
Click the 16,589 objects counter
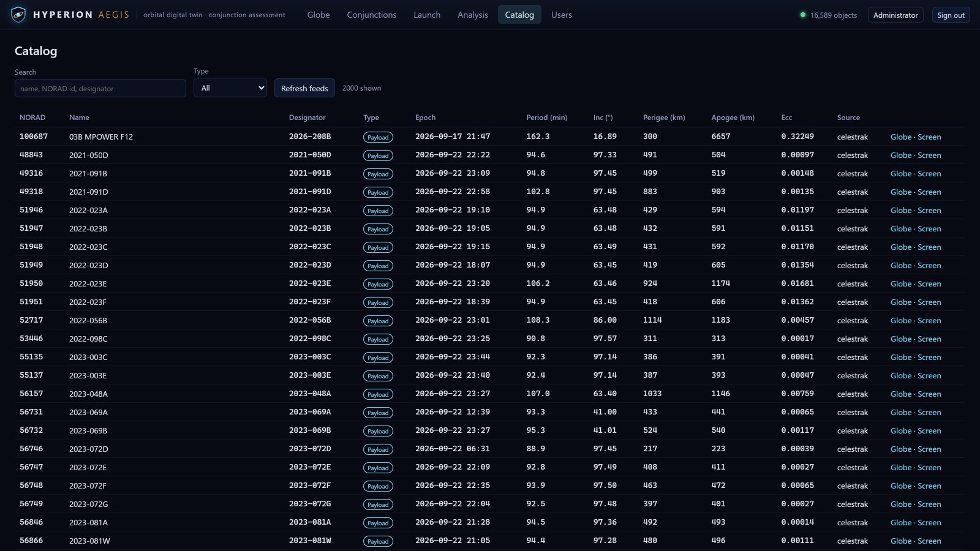click(x=833, y=15)
